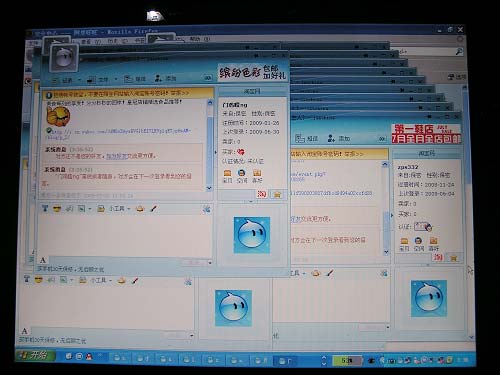Show more toolbar items in zps332 window
Screen dimensions: 500x375
[382, 138]
